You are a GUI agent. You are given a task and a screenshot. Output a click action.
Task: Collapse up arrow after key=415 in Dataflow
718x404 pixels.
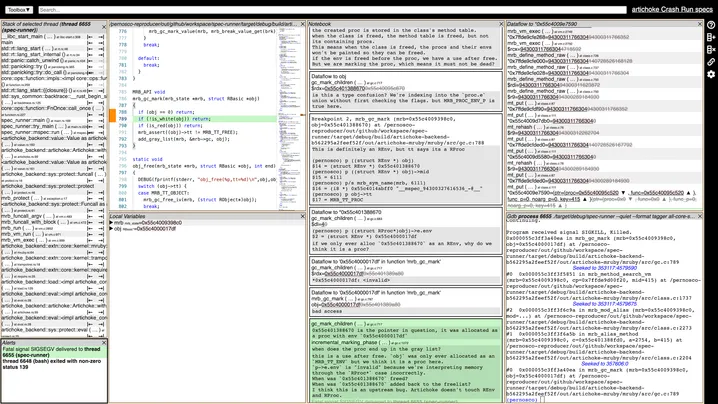(x=584, y=199)
